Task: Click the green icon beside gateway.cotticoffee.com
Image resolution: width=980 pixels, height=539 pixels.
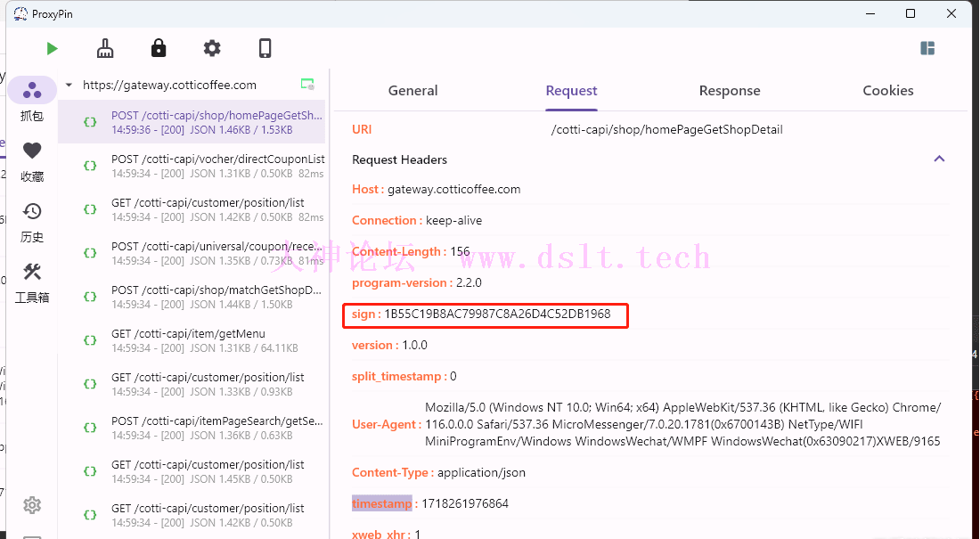Action: 307,85
